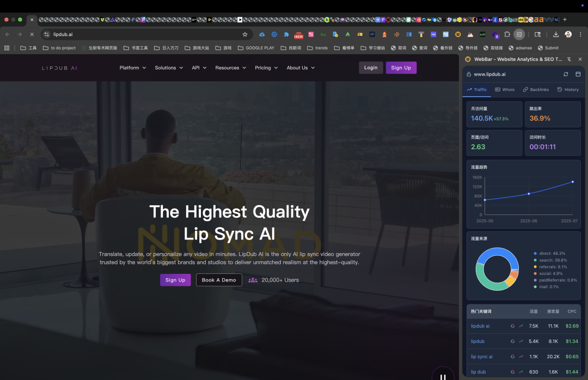Click the 2025-05 data point on traffic chart
The height and width of the screenshot is (380, 588).
[485, 200]
